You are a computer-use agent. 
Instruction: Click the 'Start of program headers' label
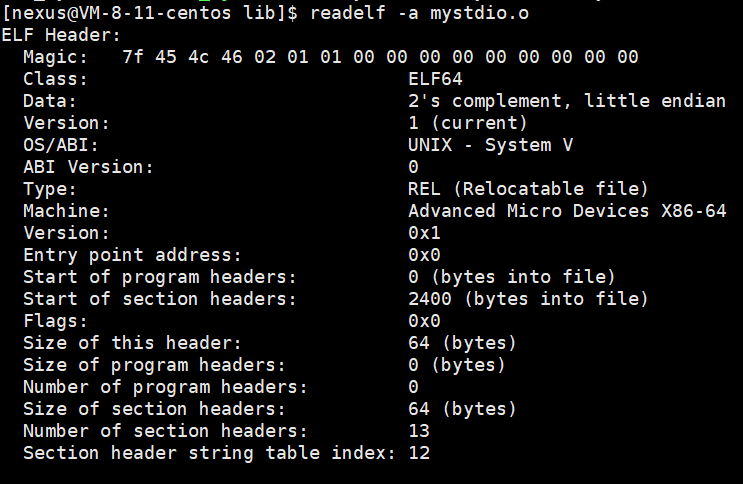pos(160,277)
